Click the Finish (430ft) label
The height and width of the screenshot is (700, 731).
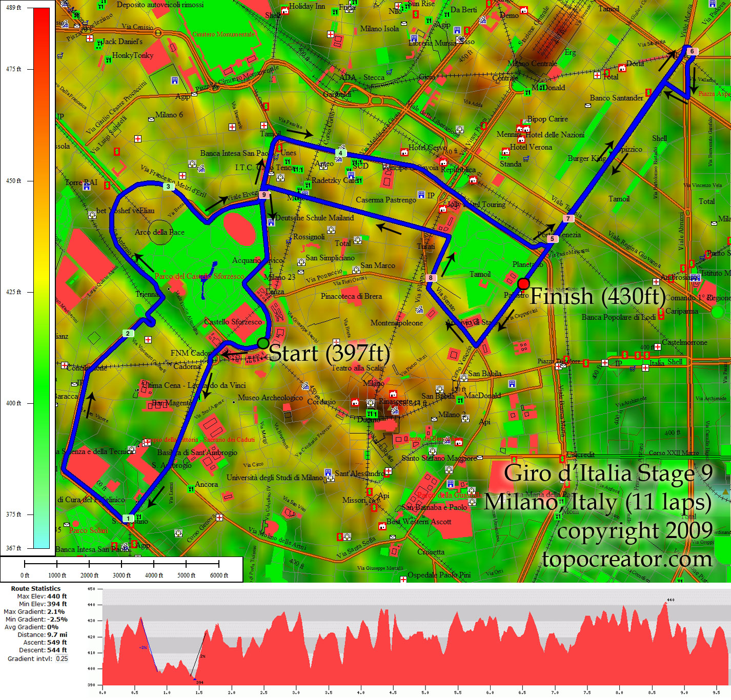[597, 296]
